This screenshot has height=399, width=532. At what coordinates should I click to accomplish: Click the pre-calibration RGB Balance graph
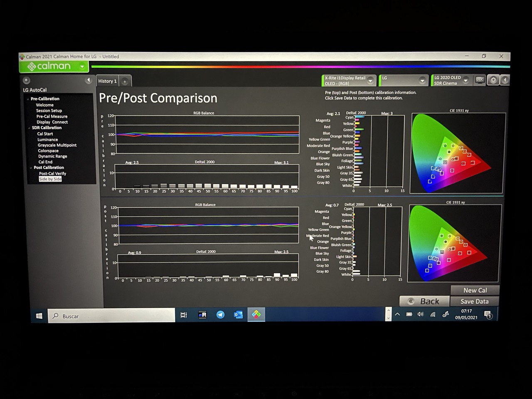[x=207, y=135]
